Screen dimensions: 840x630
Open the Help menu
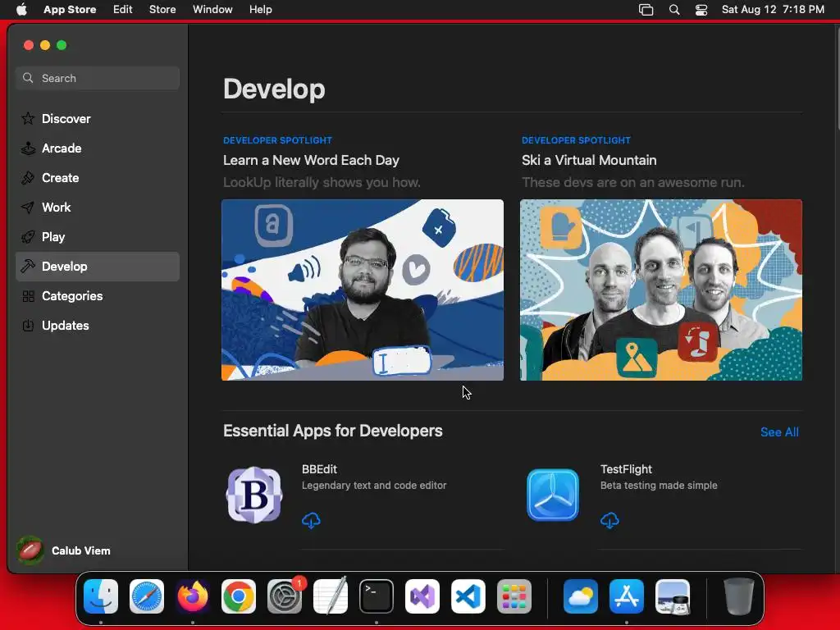(260, 10)
